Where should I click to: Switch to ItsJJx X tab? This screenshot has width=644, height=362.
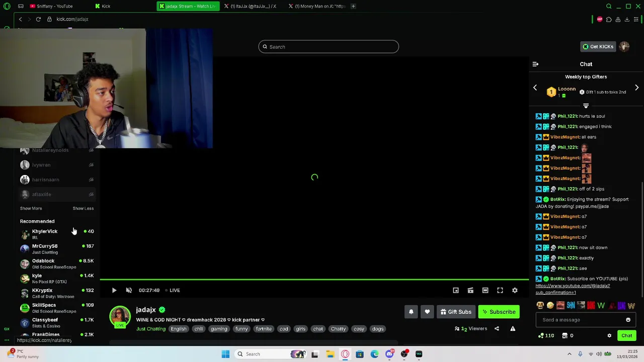click(x=253, y=6)
